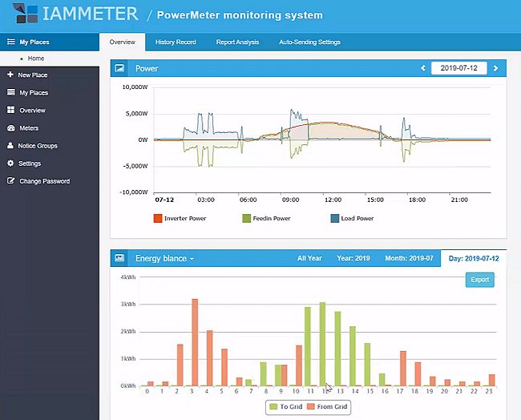Go to next day with right arrow
The image size is (521, 420).
point(495,68)
